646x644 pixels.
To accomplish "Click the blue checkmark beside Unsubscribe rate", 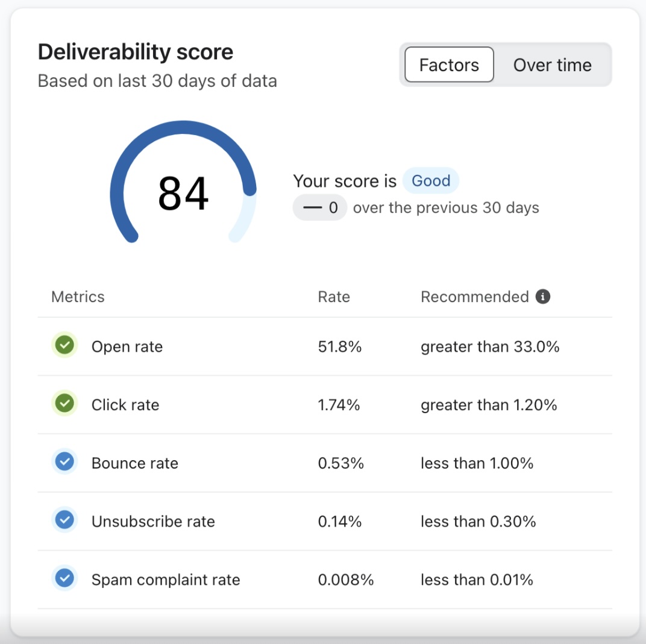I will [64, 519].
